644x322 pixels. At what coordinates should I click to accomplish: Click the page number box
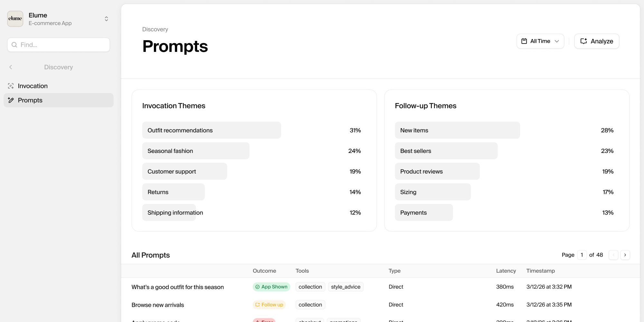582,255
